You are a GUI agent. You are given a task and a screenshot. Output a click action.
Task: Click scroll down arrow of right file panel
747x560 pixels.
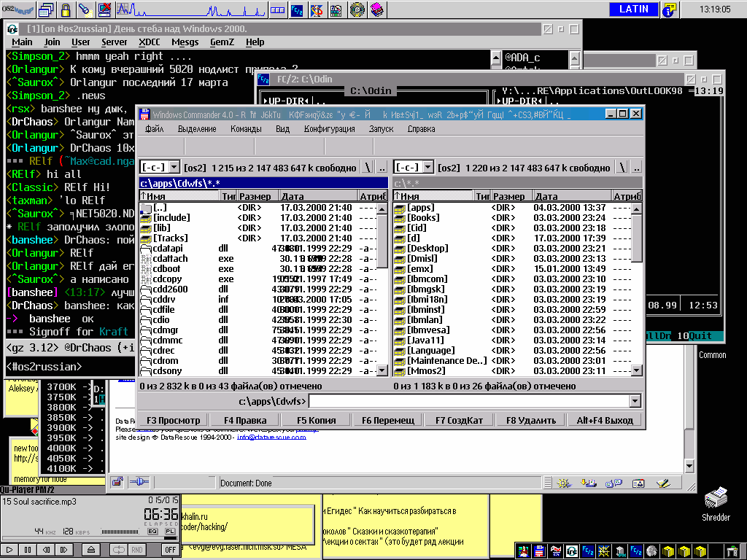tap(636, 370)
